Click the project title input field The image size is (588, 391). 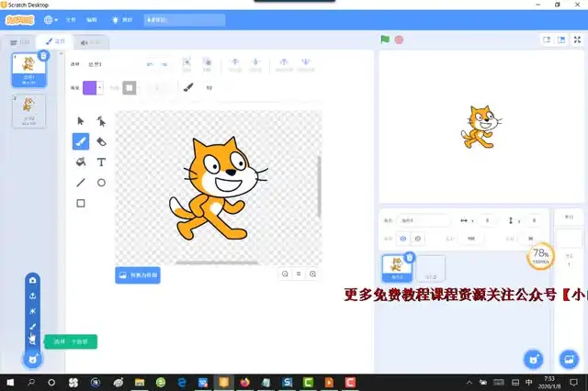pyautogui.click(x=185, y=20)
